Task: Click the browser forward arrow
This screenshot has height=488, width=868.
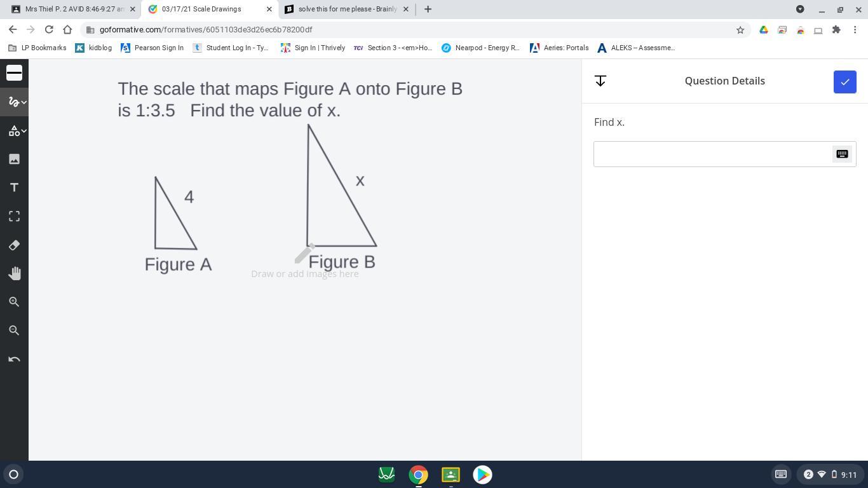Action: (31, 30)
